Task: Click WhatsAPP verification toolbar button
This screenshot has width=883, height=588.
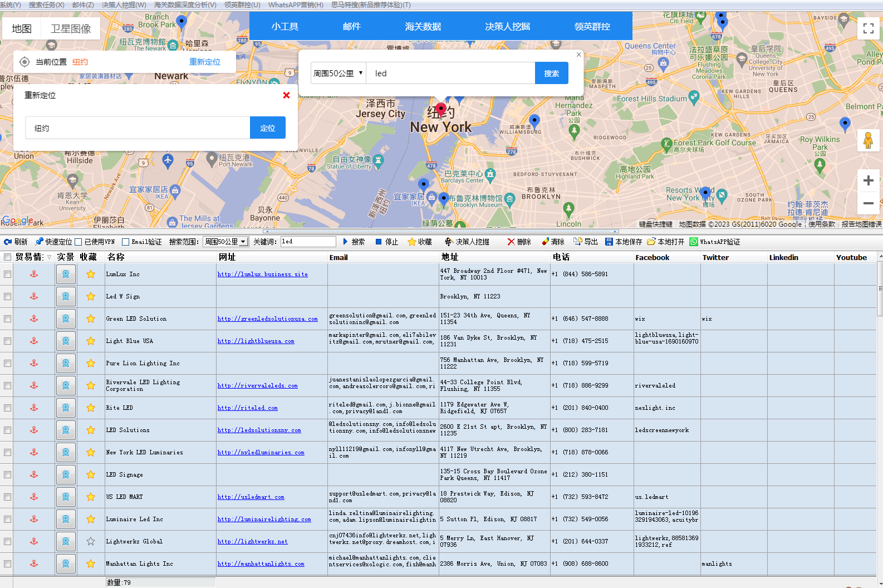Action: pyautogui.click(x=715, y=242)
